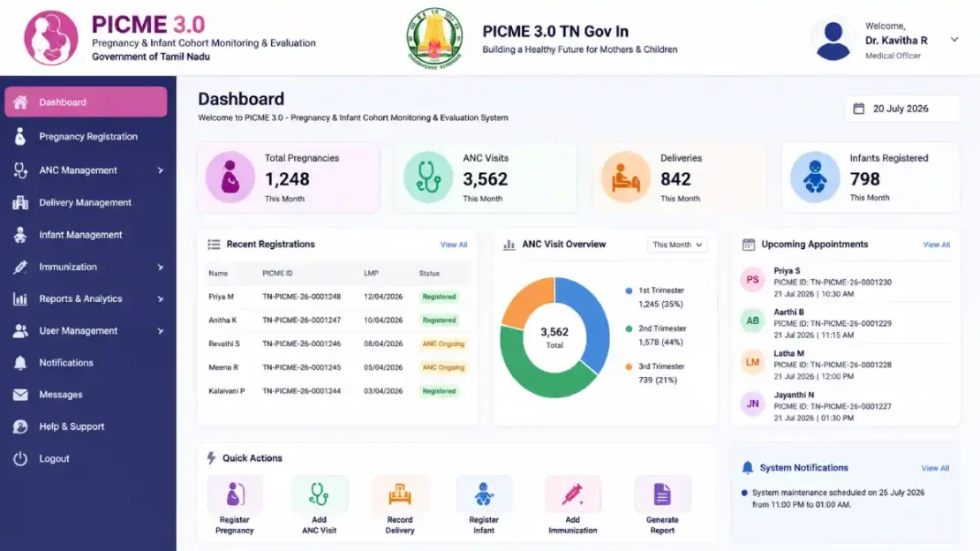Open Messages in the sidebar
The image size is (980, 551).
point(61,395)
